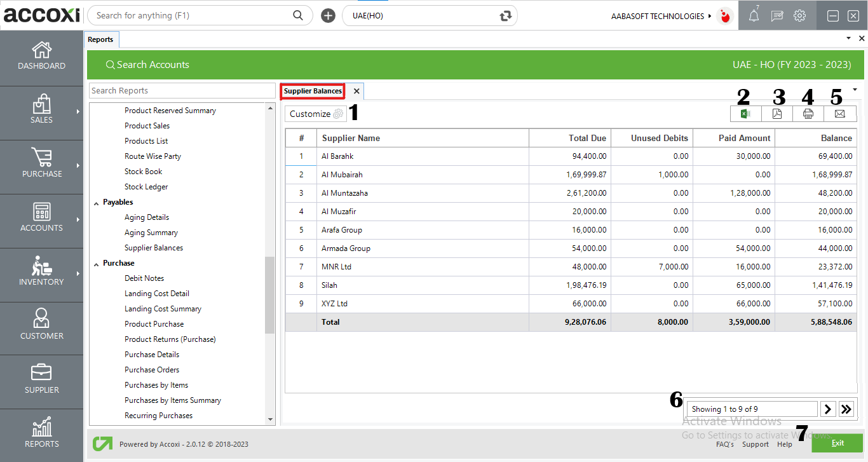Screen dimensions: 868x462
Task: Click inside the Search Reports field
Action: (182, 90)
